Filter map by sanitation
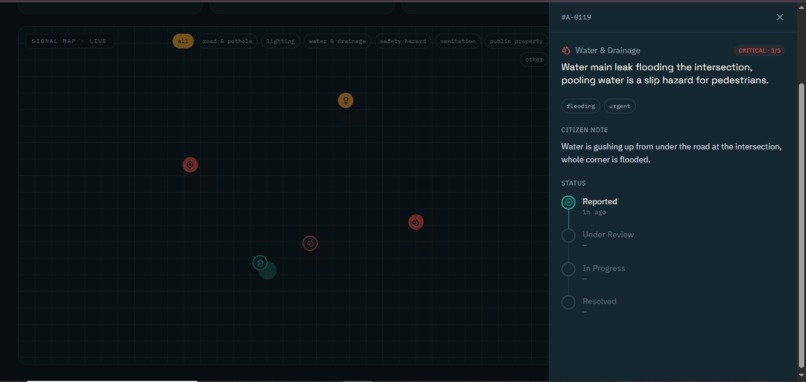 click(458, 41)
